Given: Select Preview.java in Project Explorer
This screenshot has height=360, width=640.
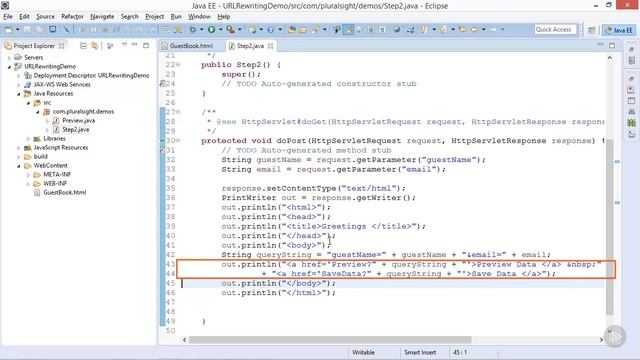Looking at the screenshot, I should [78, 120].
